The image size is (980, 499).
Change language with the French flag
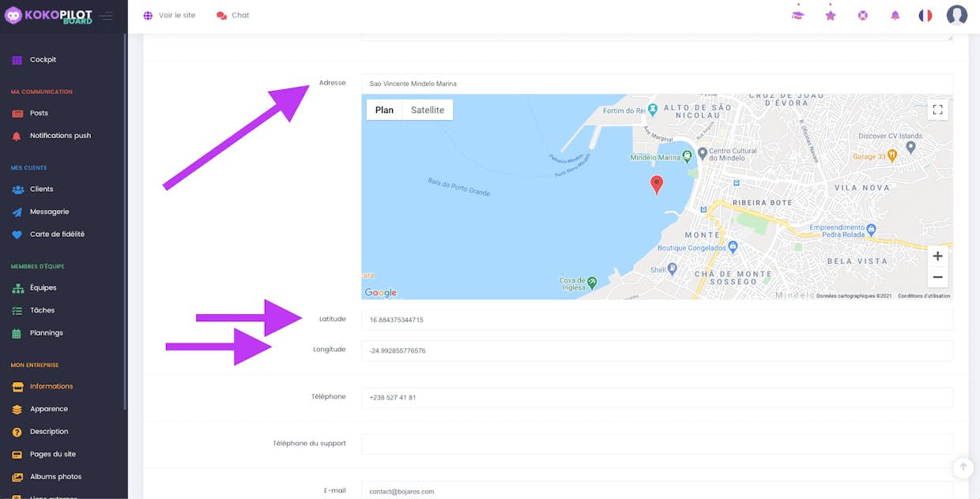pyautogui.click(x=925, y=15)
